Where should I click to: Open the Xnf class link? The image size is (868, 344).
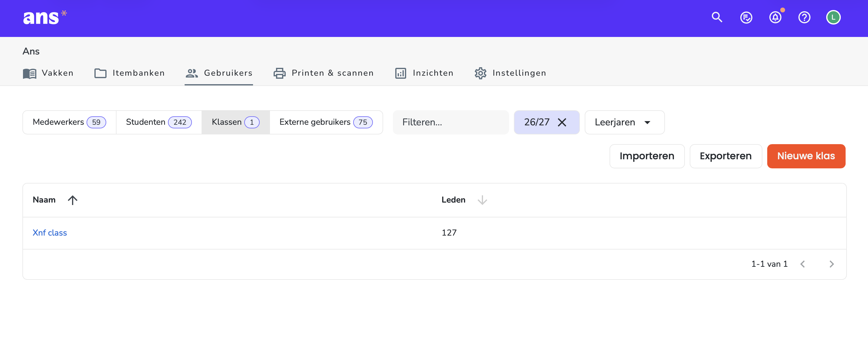[x=50, y=233]
